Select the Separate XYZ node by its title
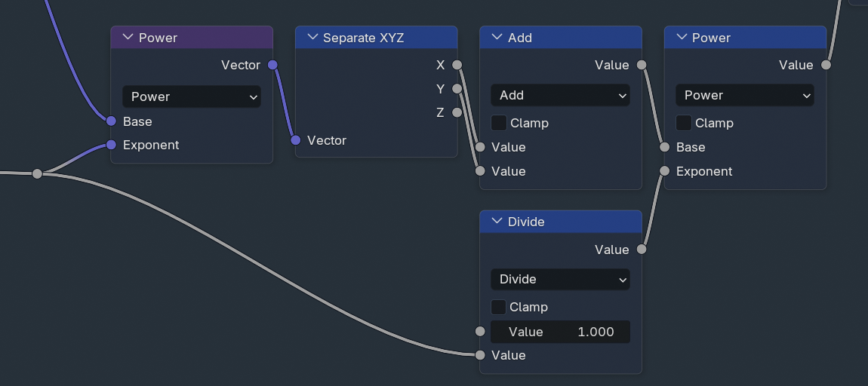 363,38
